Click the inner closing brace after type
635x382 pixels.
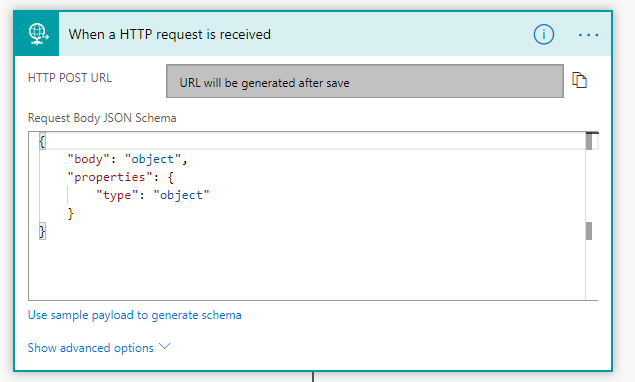pyautogui.click(x=70, y=213)
